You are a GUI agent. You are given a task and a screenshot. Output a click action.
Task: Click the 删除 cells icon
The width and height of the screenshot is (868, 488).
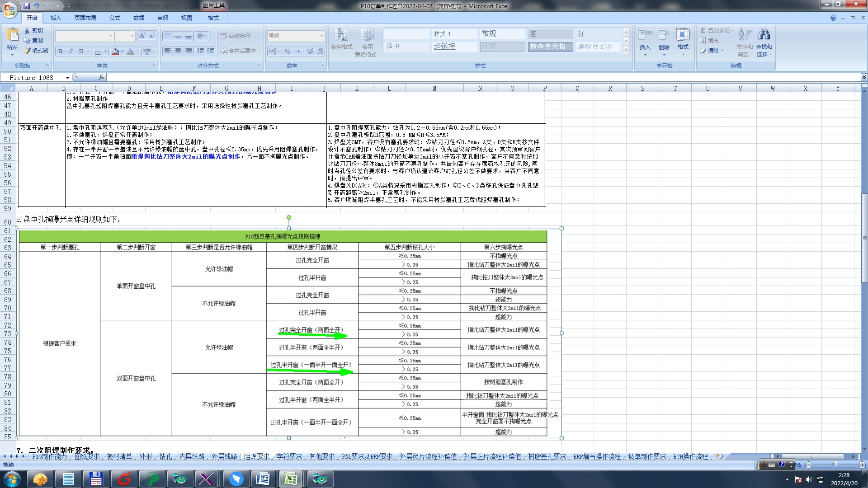664,35
